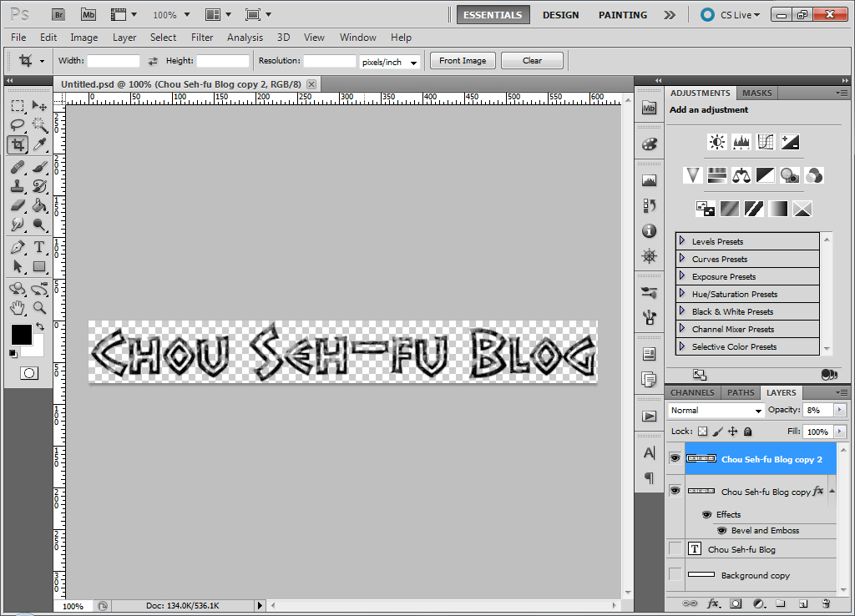The width and height of the screenshot is (855, 616).
Task: Switch to the Paths tab
Action: pyautogui.click(x=741, y=392)
